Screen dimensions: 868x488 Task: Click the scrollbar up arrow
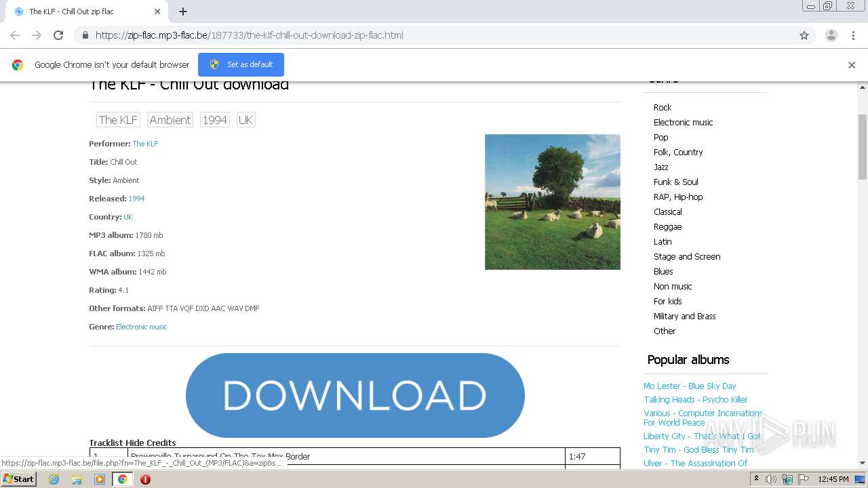(863, 87)
